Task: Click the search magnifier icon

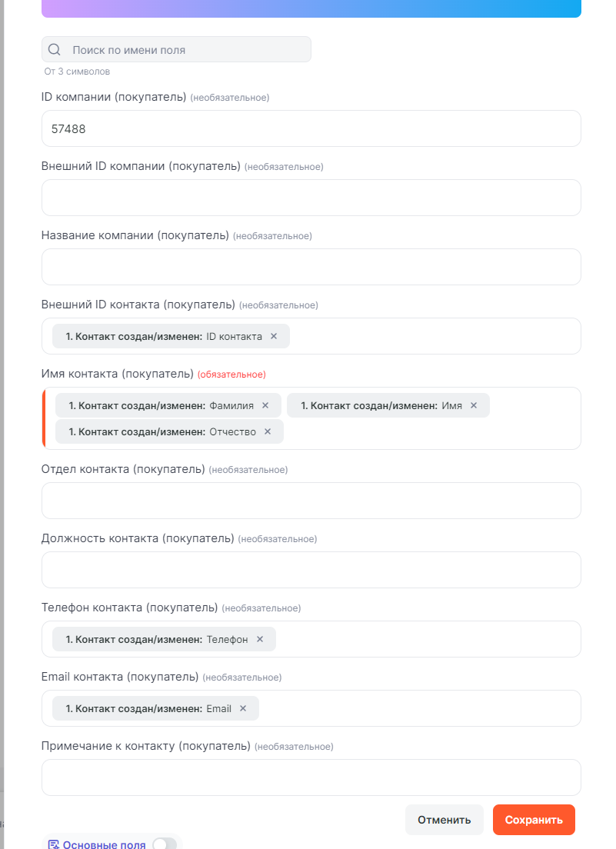Action: tap(55, 50)
